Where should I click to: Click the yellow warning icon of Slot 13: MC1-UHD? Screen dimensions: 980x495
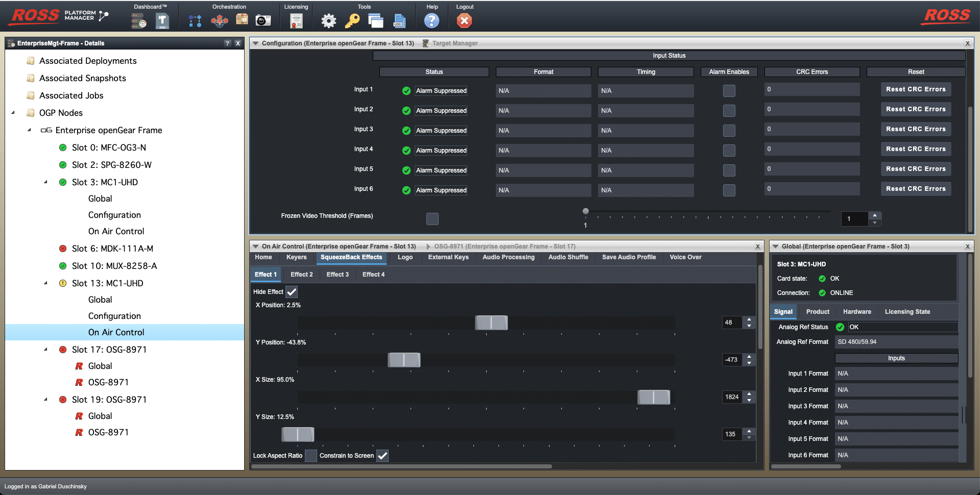[x=63, y=283]
